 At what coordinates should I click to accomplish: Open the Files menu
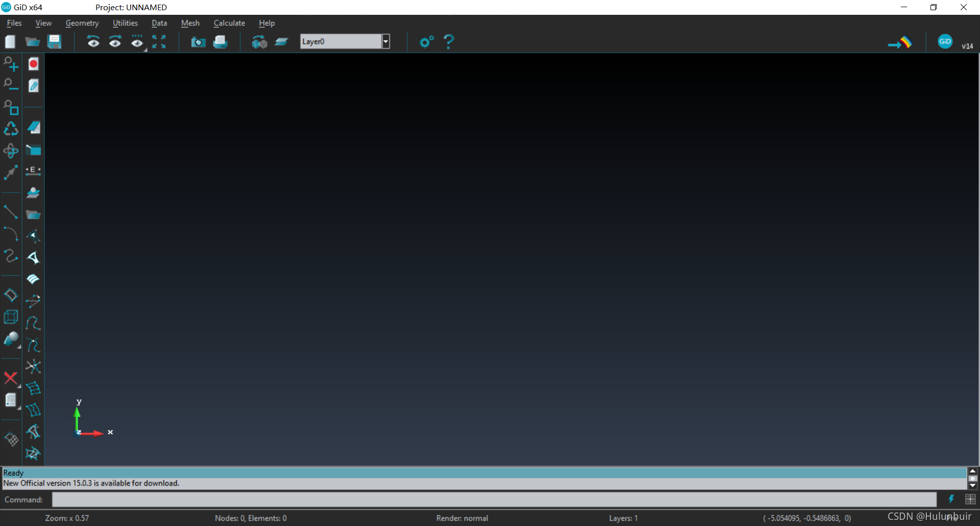pos(14,23)
